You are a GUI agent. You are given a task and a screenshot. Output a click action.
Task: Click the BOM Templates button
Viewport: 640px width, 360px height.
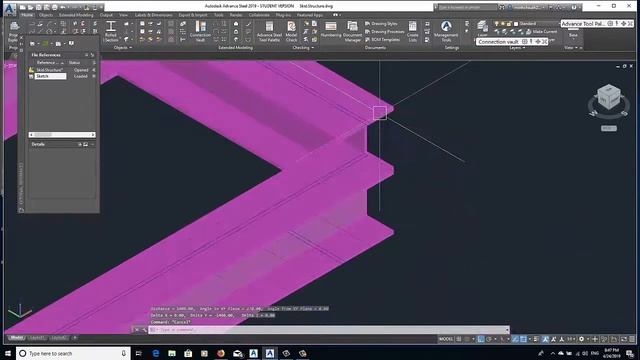[382, 40]
